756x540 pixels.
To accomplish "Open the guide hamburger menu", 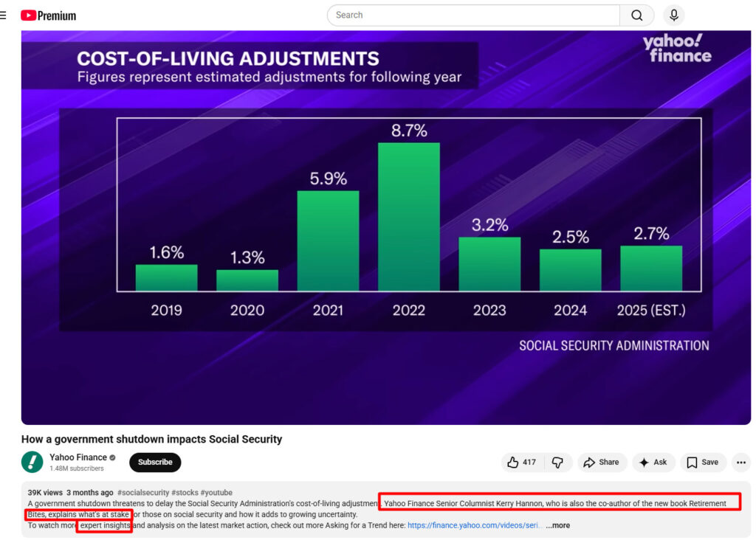I will pos(3,15).
